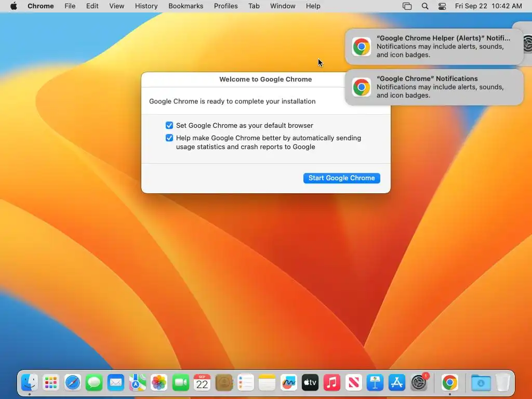Open Trash in the Dock
This screenshot has height=399, width=532.
[x=503, y=383]
